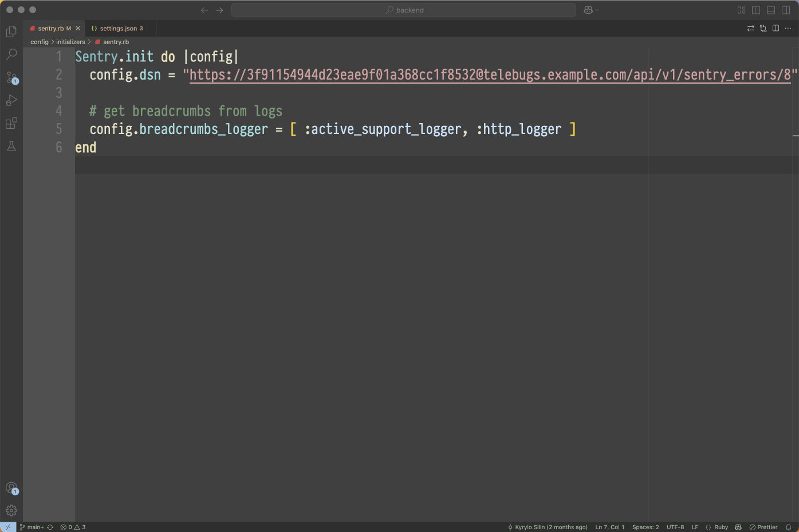The height and width of the screenshot is (532, 799).
Task: Select the initializers breadcrumb
Action: (70, 42)
